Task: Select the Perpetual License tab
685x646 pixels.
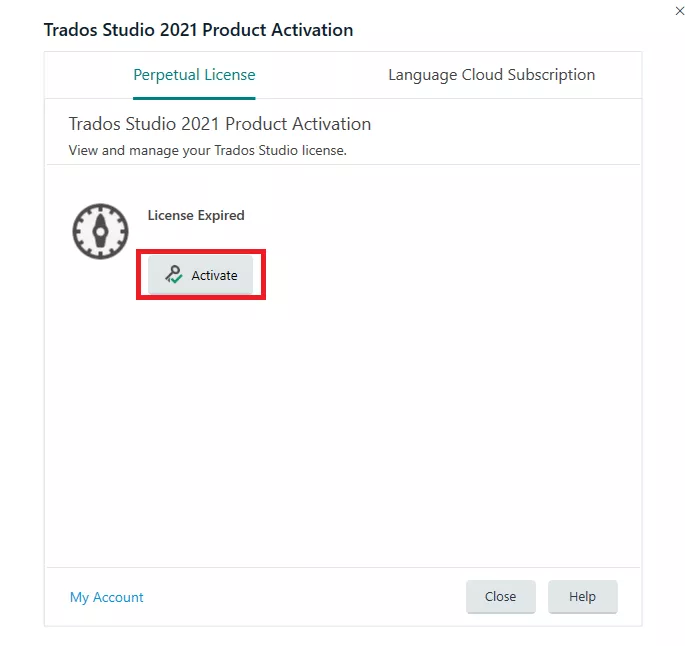Action: [194, 75]
